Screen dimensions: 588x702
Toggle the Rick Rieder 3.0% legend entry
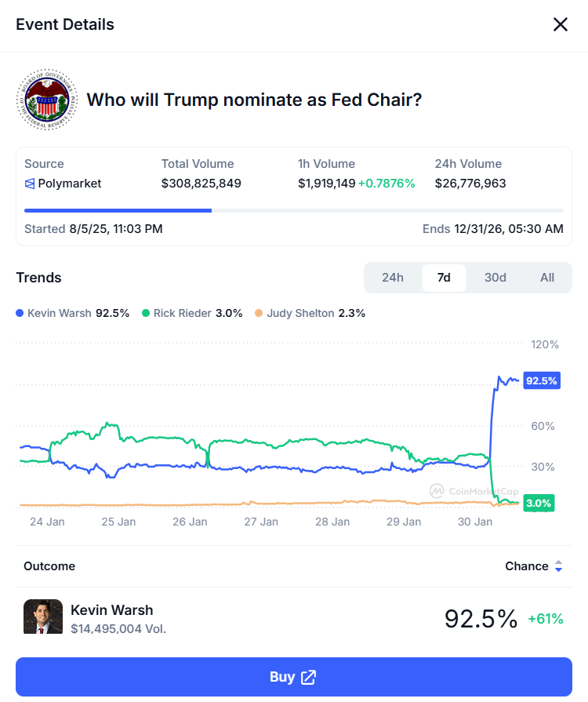tap(192, 313)
